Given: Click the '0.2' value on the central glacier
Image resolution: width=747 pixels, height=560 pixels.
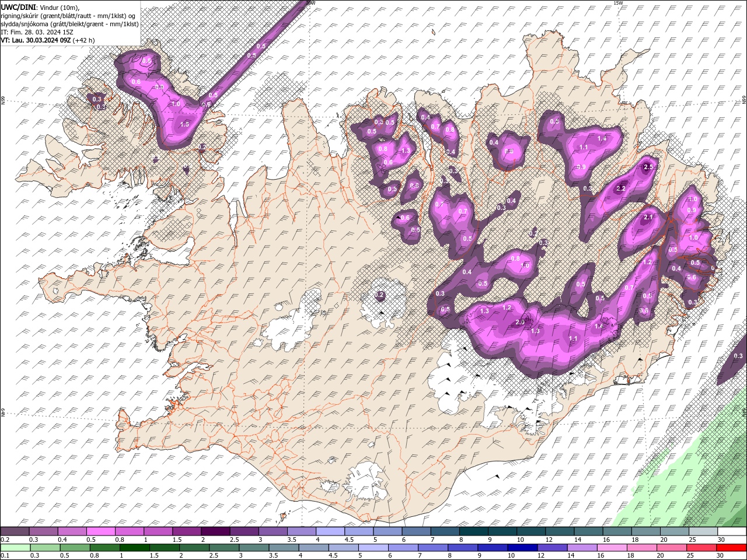Looking at the screenshot, I should [380, 295].
